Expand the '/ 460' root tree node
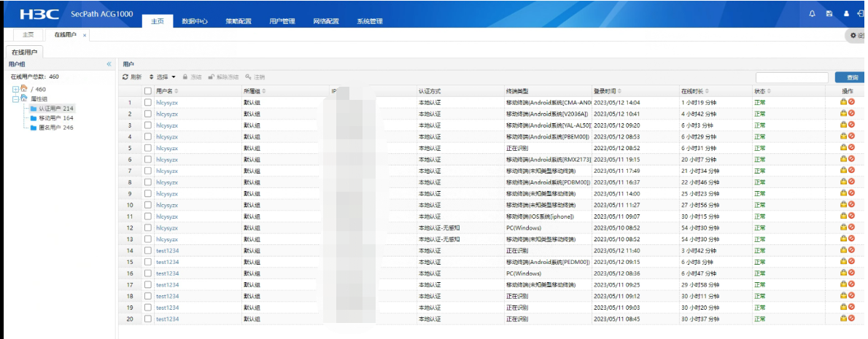 tap(15, 89)
